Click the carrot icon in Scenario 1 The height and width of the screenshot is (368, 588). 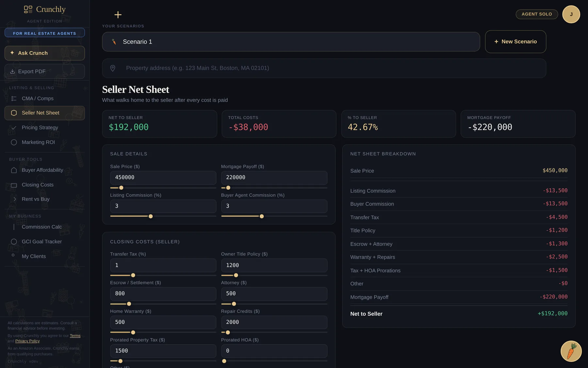(114, 42)
